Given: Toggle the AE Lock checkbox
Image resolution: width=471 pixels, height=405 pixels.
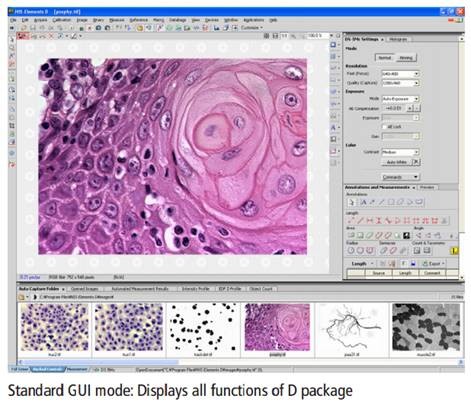Looking at the screenshot, I should 384,127.
